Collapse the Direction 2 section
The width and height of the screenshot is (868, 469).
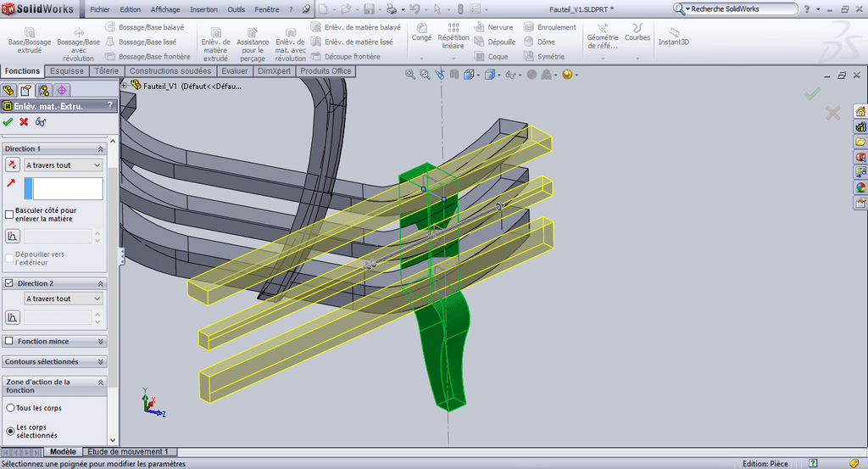[101, 283]
